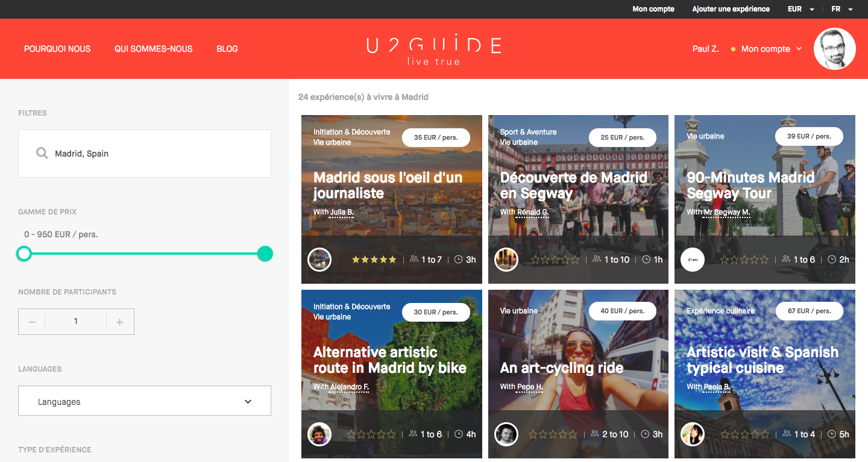Open Paul Z. profile avatar picture
The height and width of the screenshot is (462, 868).
835,49
